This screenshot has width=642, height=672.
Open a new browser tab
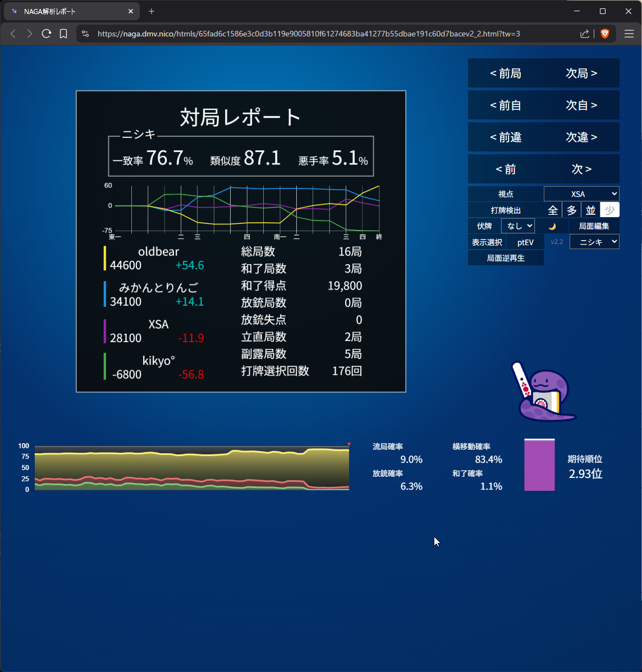click(x=152, y=11)
